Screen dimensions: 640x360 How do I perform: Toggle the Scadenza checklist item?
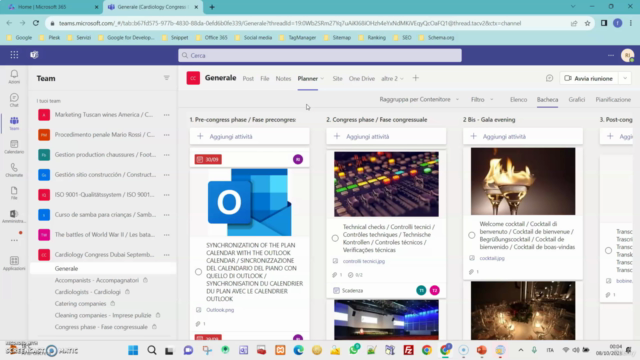(336, 291)
